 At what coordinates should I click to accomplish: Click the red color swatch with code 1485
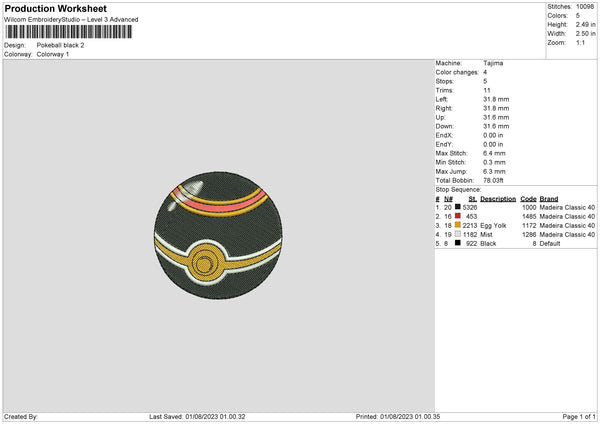tap(458, 216)
